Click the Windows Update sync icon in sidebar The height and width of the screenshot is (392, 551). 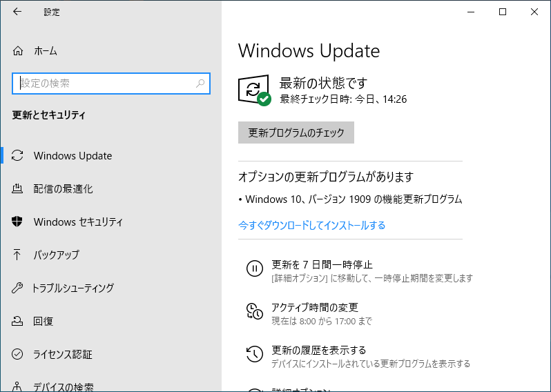(x=17, y=155)
